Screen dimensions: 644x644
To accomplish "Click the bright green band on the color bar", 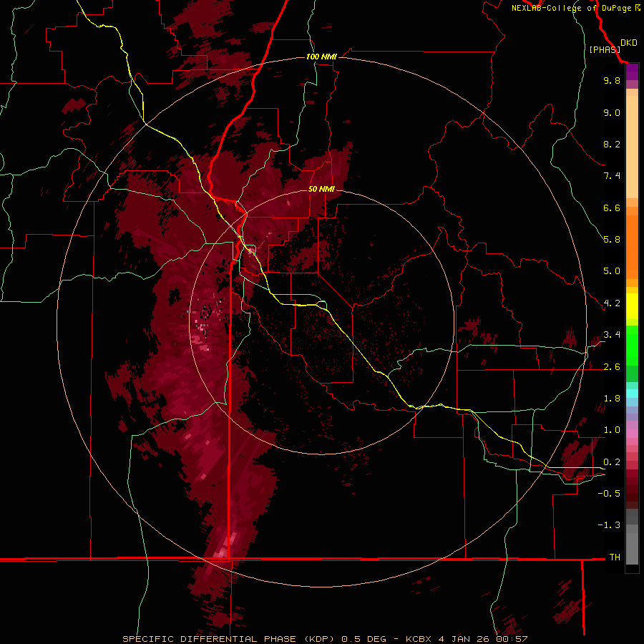I will point(632,345).
